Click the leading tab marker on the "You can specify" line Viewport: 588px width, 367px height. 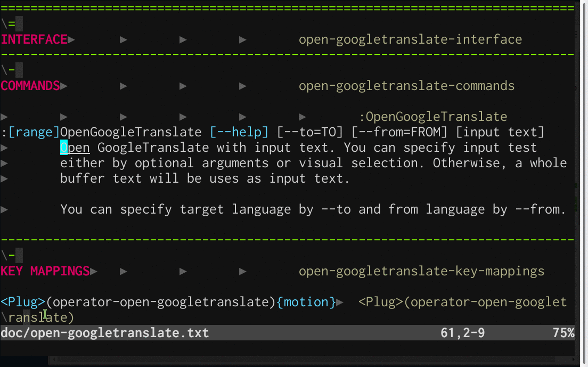pos(4,209)
